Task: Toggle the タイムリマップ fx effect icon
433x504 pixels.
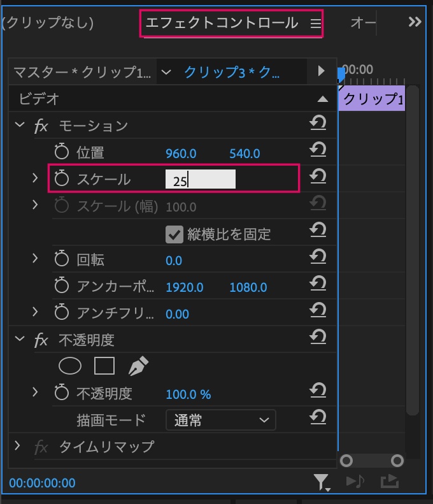Action: pos(41,447)
